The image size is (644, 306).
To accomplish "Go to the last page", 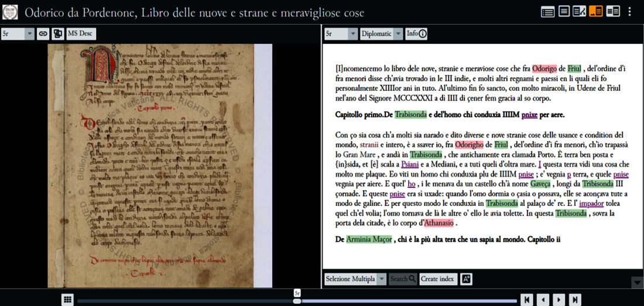I will point(575,300).
